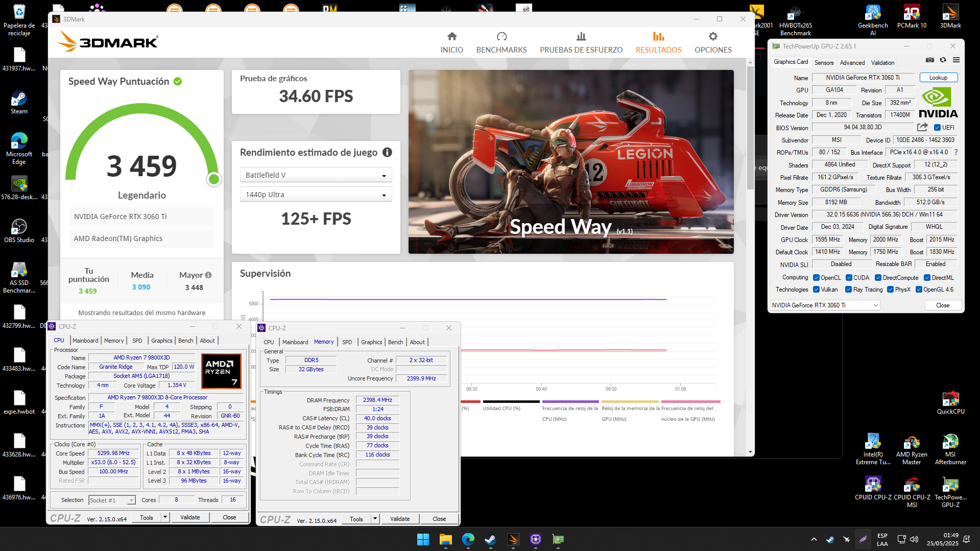The width and height of the screenshot is (980, 551).
Task: Open SPD tab in CPU-Z Memory window
Action: (x=347, y=342)
